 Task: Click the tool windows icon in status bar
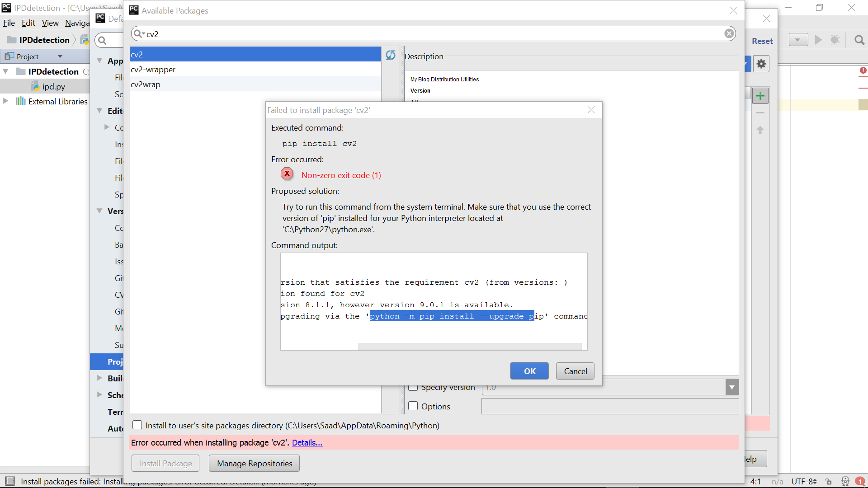(10, 481)
